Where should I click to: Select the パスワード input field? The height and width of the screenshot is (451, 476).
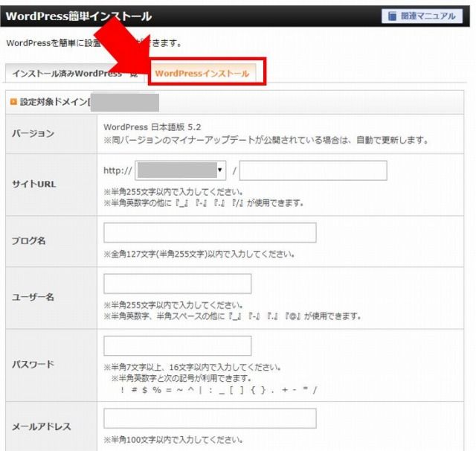[x=177, y=346]
